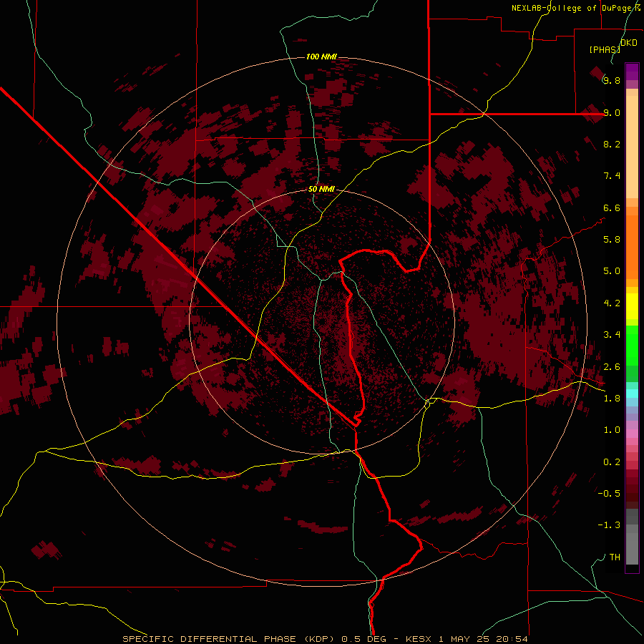Screen dimensions: 644x644
Task: Click the [PHAS] legend header
Action: click(605, 49)
